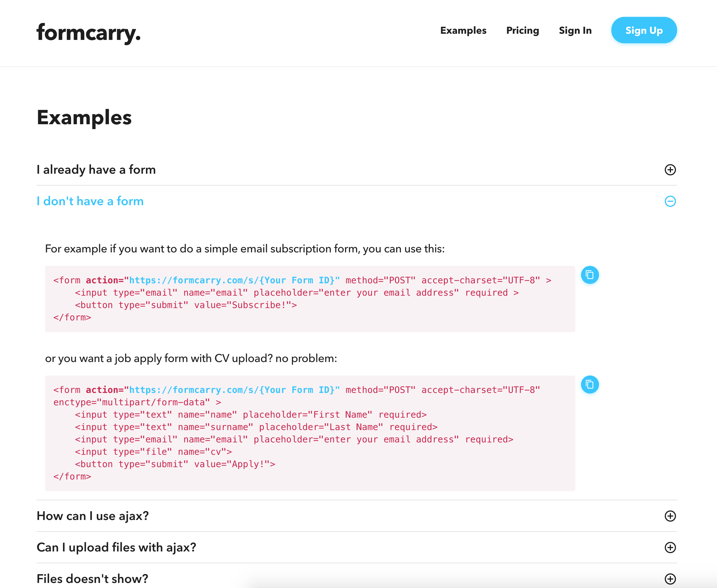Click the formcarry logo
The height and width of the screenshot is (588, 717).
88,33
